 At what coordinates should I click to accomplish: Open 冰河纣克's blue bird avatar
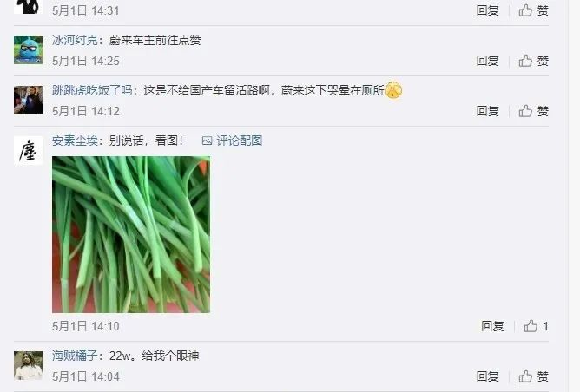[x=28, y=50]
